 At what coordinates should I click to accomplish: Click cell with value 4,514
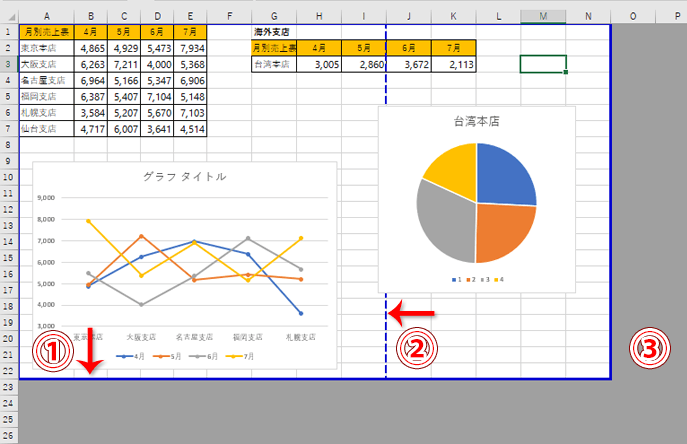tap(190, 129)
